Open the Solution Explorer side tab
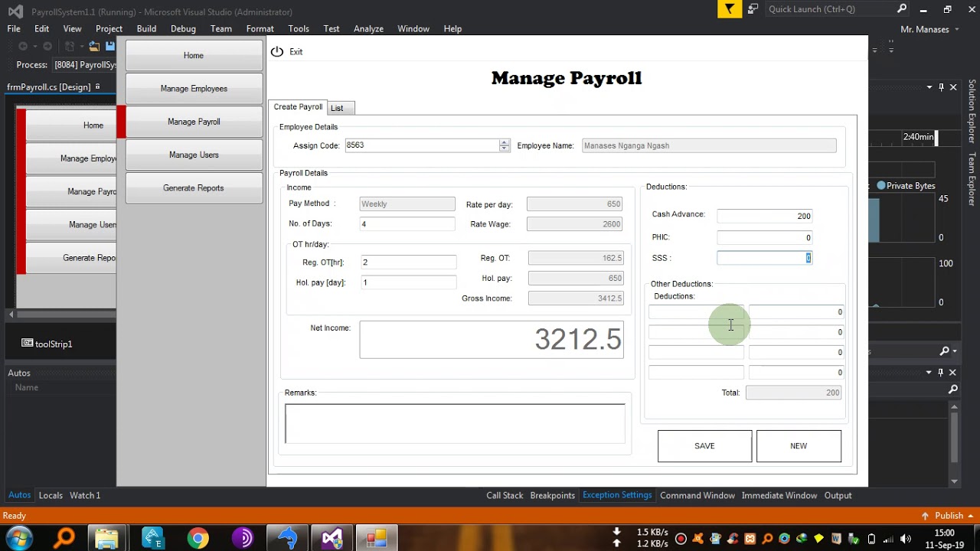Viewport: 980px width, 551px height. 972,112
